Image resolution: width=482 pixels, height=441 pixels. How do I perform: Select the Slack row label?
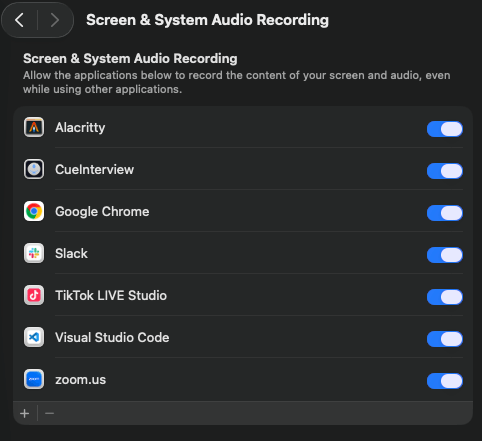71,254
